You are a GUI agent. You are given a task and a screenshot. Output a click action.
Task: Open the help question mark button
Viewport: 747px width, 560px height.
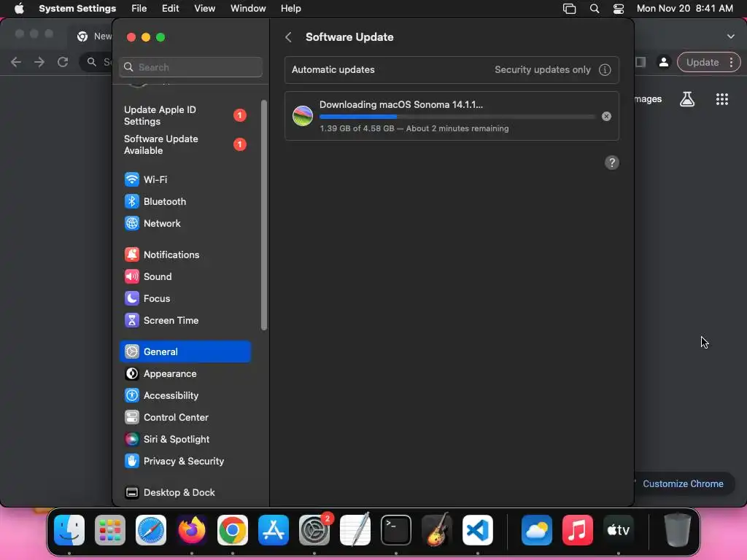612,163
